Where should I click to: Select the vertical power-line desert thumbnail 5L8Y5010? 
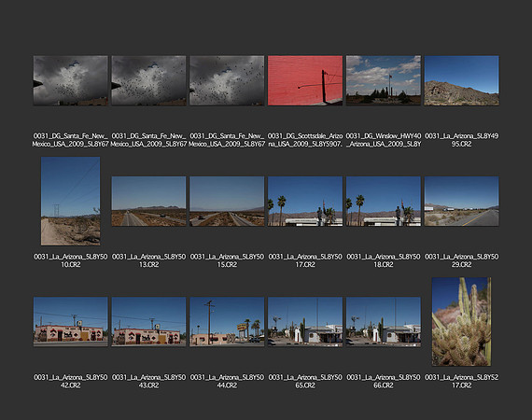71,201
